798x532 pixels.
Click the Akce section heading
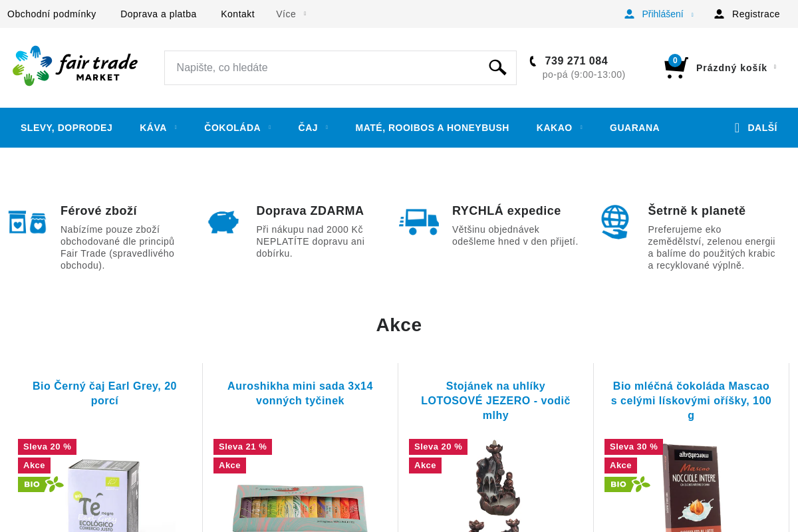point(399,325)
